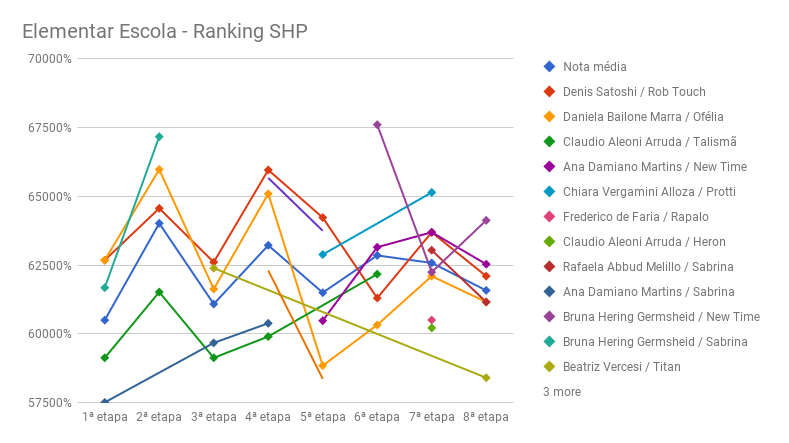Click the Chiara Vergamini Alloza legend marker
This screenshot has width=789, height=443.
click(x=549, y=192)
